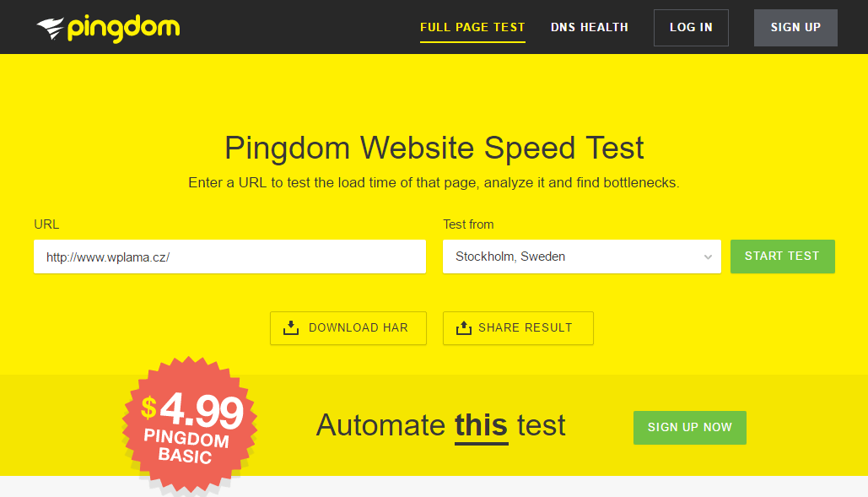Click the Test from label
Screen dimensions: 868x497
(x=468, y=224)
